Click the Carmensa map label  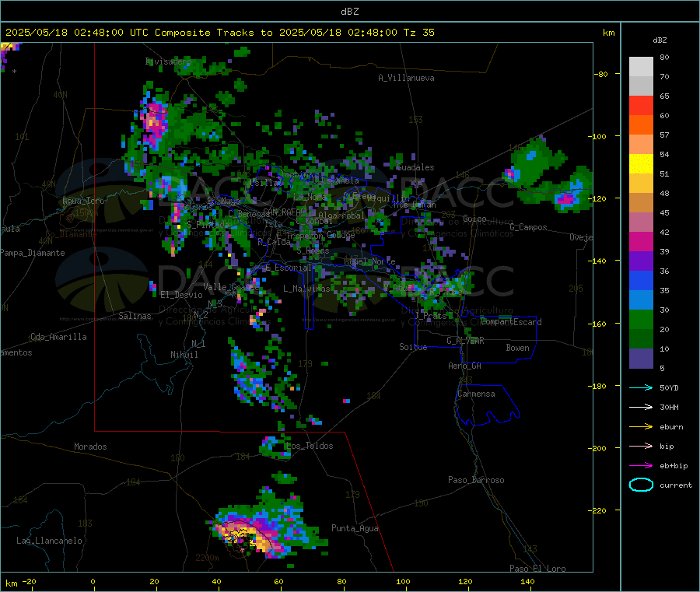(476, 394)
